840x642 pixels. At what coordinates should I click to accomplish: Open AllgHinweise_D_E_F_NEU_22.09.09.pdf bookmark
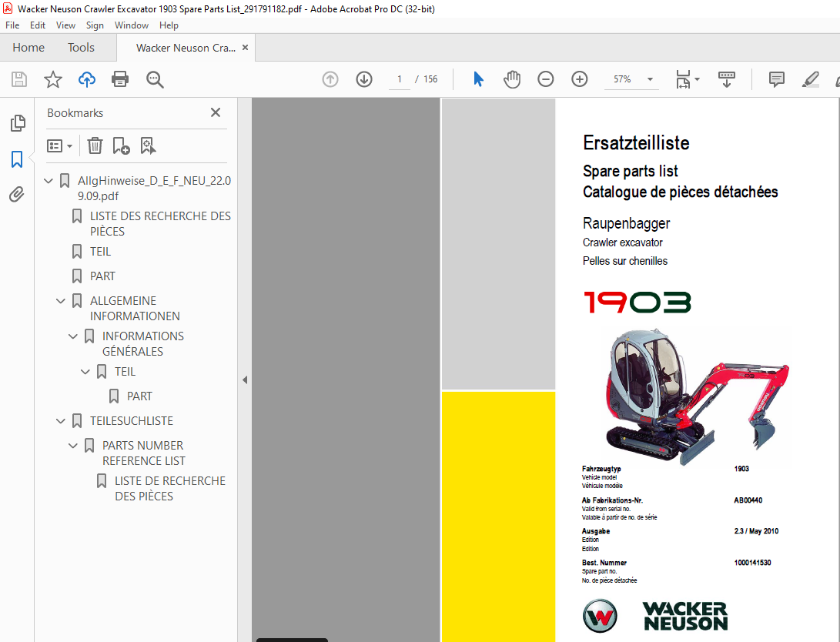pyautogui.click(x=154, y=189)
